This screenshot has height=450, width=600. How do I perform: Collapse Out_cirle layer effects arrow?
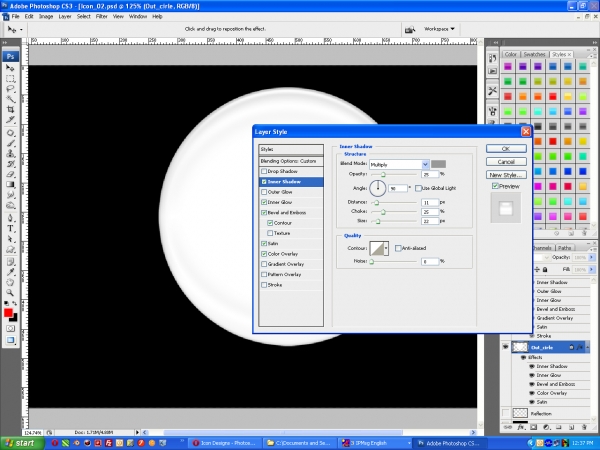click(x=587, y=347)
